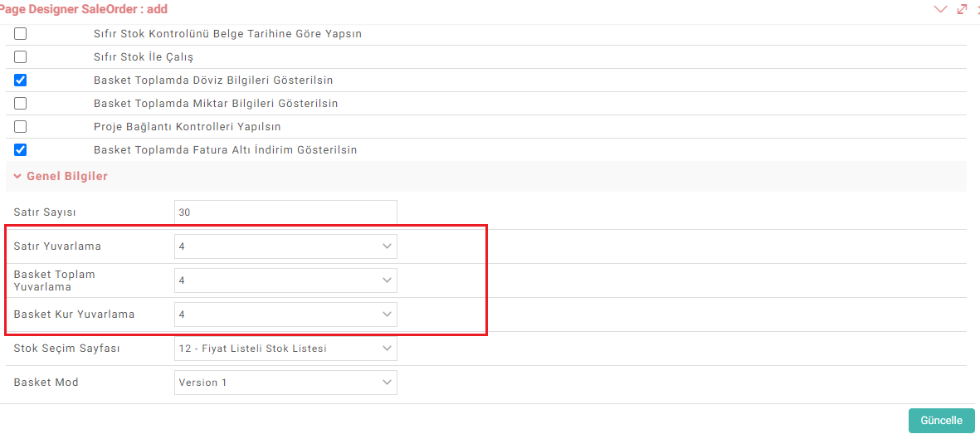
Task: Collapse the Page Designer panel with the top chevron
Action: click(x=940, y=9)
